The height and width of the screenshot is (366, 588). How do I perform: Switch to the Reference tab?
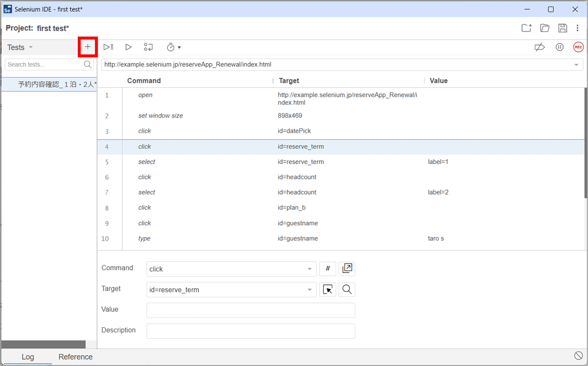click(x=75, y=357)
